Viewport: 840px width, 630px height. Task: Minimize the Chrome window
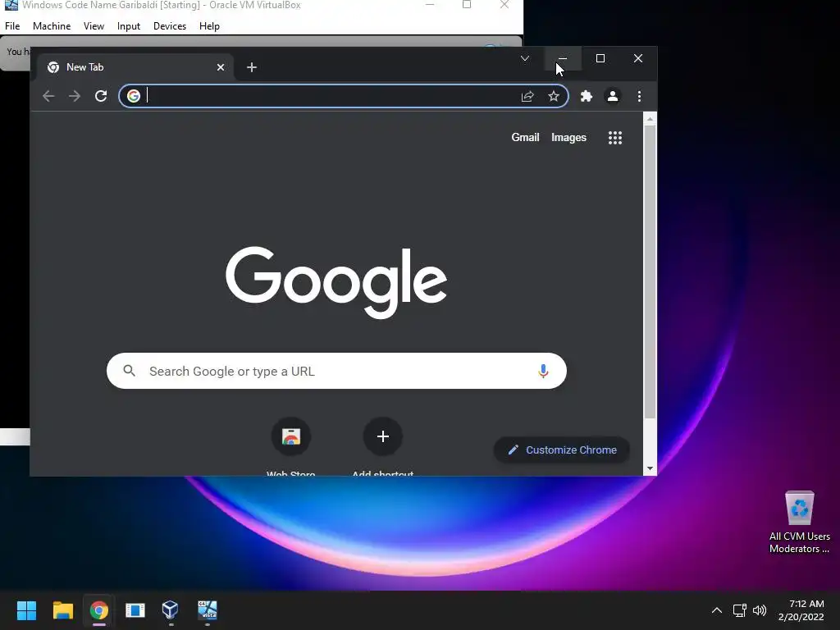(x=563, y=58)
